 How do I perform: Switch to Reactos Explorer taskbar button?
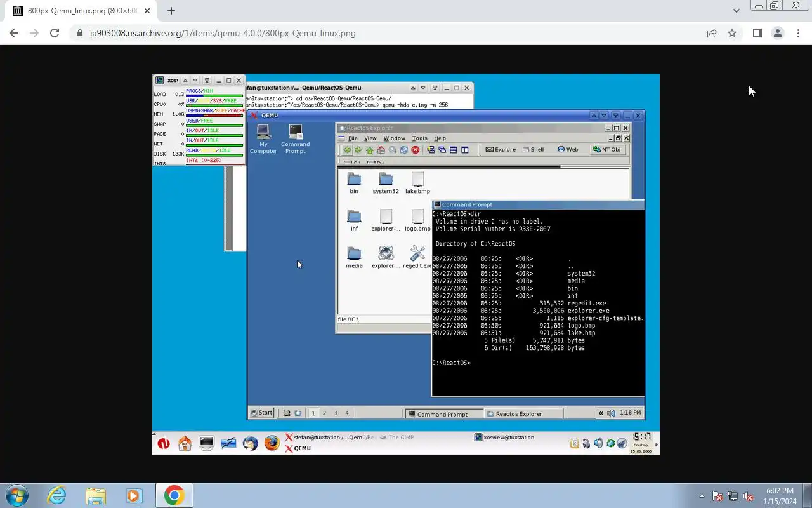coord(523,414)
